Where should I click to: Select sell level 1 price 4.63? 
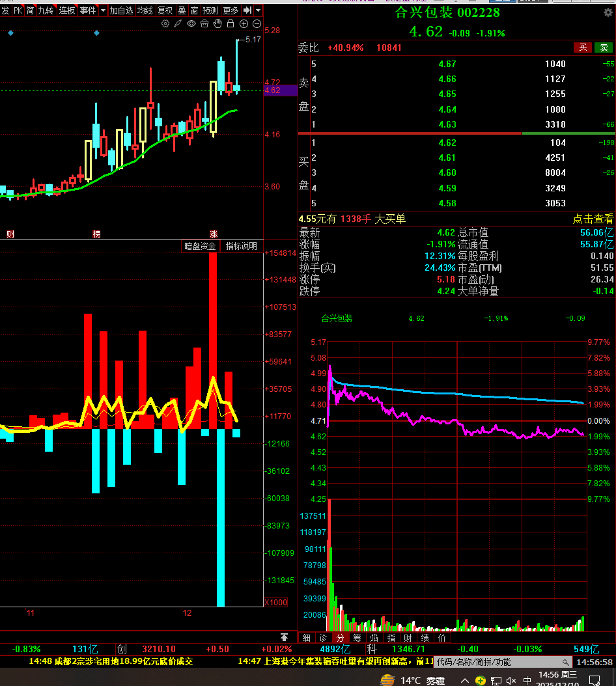(447, 125)
